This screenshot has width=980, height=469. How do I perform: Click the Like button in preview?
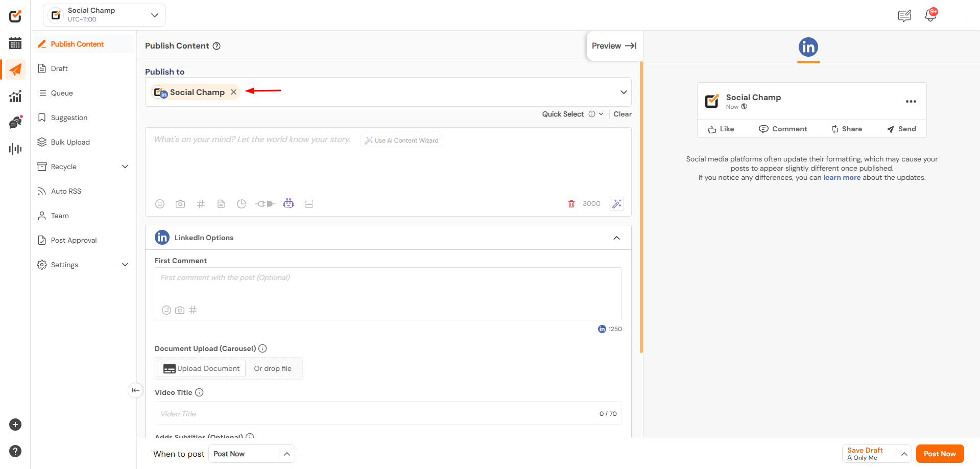click(721, 129)
